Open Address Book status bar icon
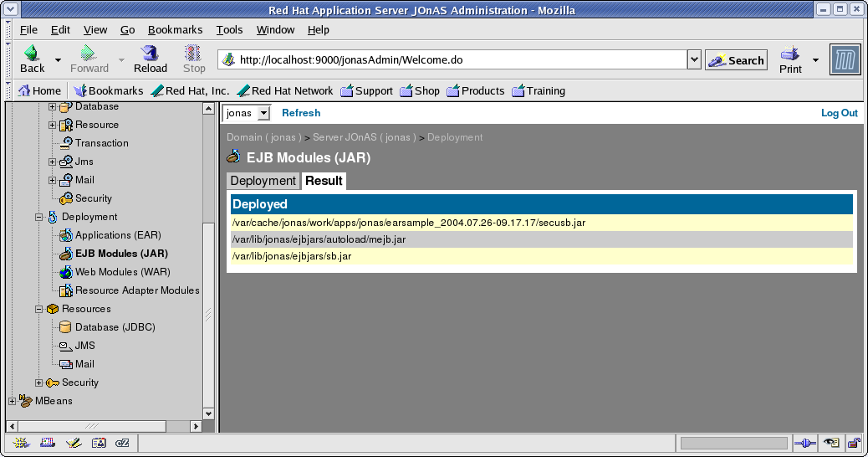 pyautogui.click(x=99, y=443)
